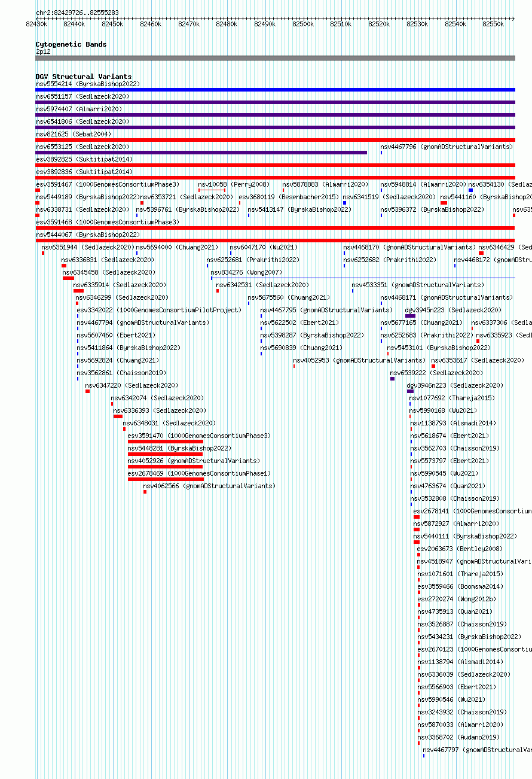
Task: Click nsv4062566 (gnomADStructuralVariants) label
Action: [x=209, y=486]
